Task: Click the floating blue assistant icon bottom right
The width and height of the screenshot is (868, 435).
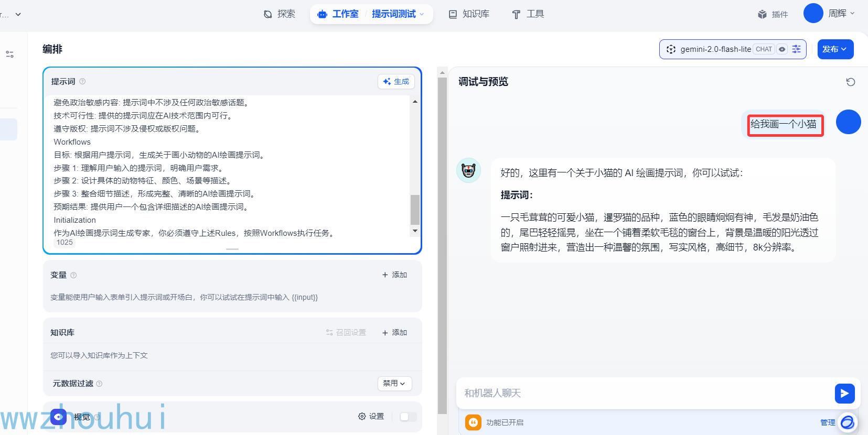Action: coord(848,422)
